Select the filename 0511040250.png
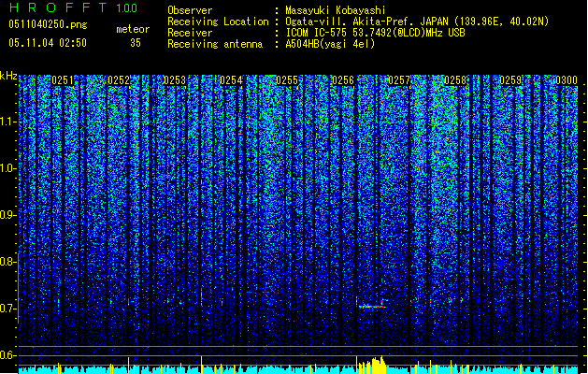The image size is (588, 374). click(48, 24)
